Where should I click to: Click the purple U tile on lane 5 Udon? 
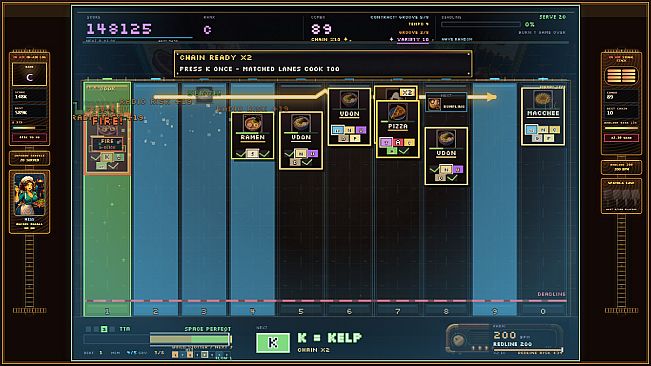point(313,154)
